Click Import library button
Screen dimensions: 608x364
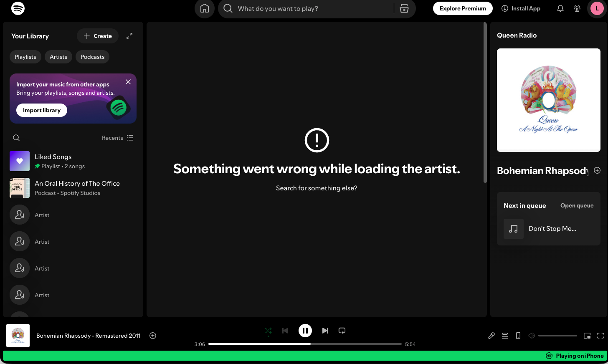(x=42, y=110)
